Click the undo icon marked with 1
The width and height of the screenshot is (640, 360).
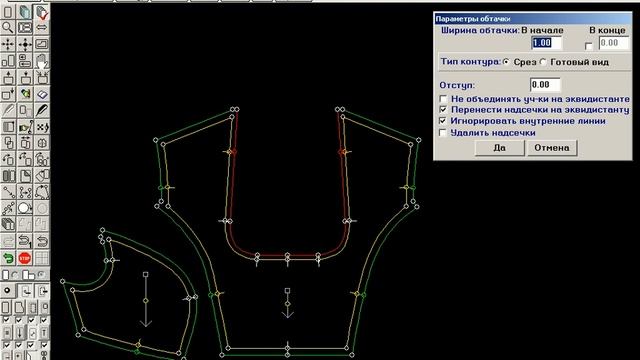point(25,241)
